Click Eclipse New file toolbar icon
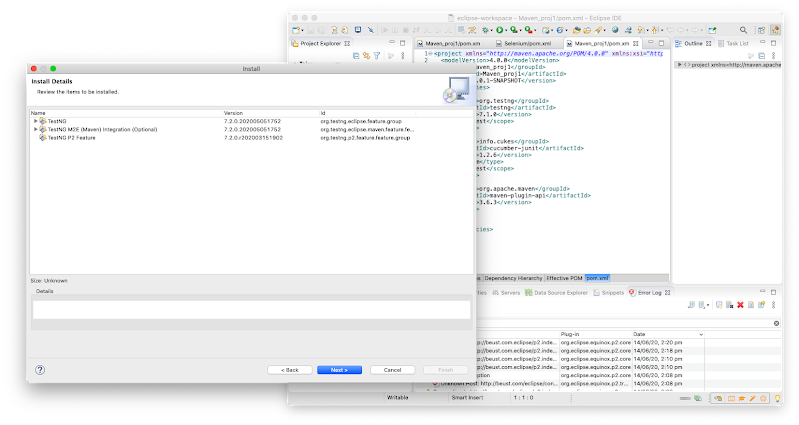 (296, 31)
